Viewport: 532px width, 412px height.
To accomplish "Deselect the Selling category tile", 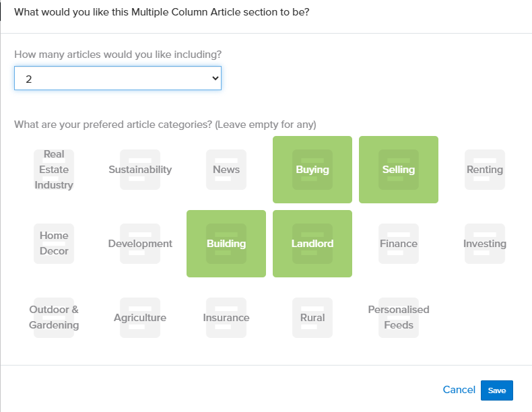I will pos(399,170).
